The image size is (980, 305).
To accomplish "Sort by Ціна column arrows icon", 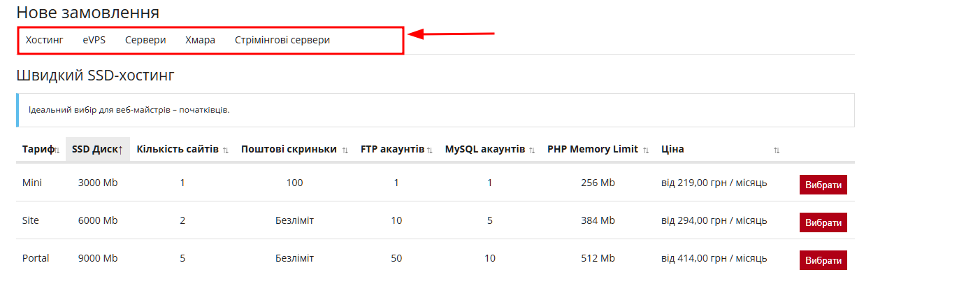I will (777, 150).
